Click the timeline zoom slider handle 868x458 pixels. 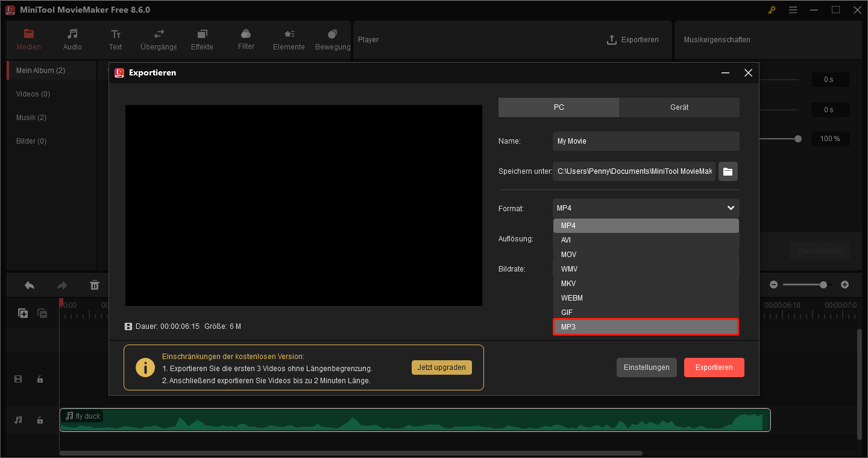tap(823, 285)
